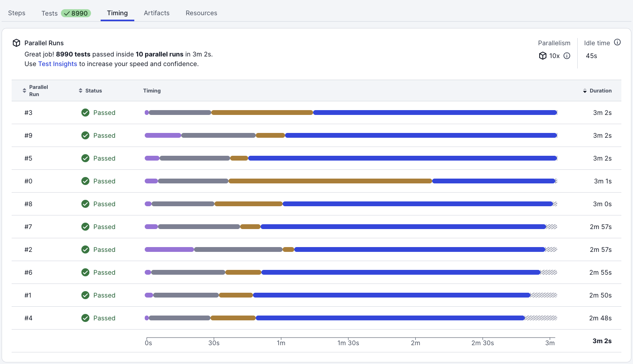Click the hatched idle segment for run #1
This screenshot has height=364, width=633.
point(544,295)
